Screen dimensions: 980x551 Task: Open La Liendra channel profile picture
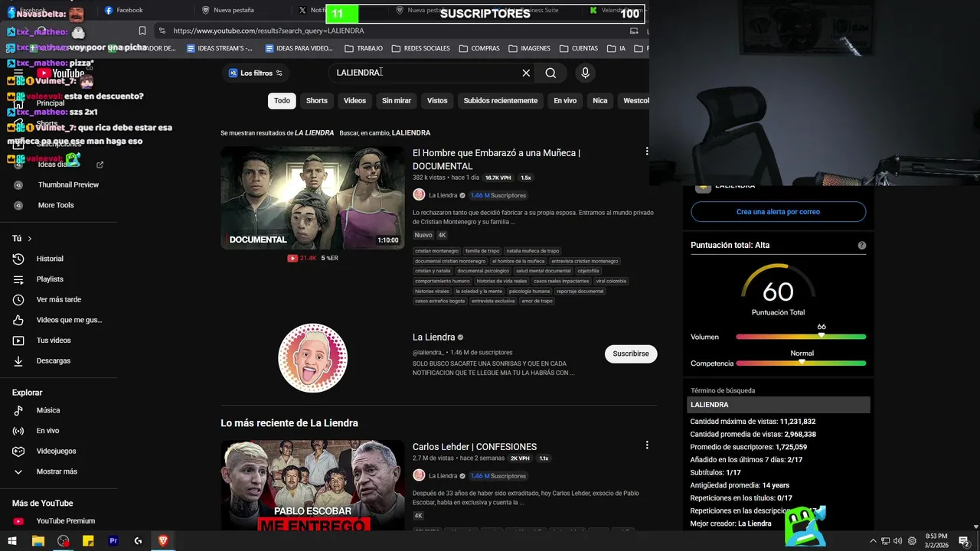tap(312, 358)
